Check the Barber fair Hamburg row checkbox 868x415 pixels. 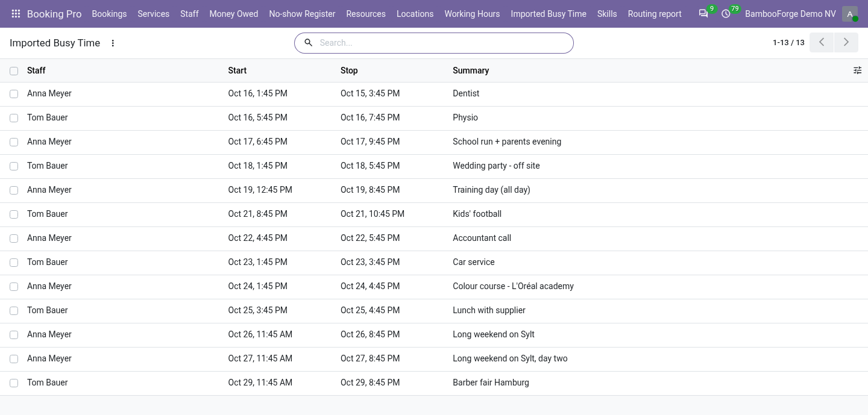(14, 383)
